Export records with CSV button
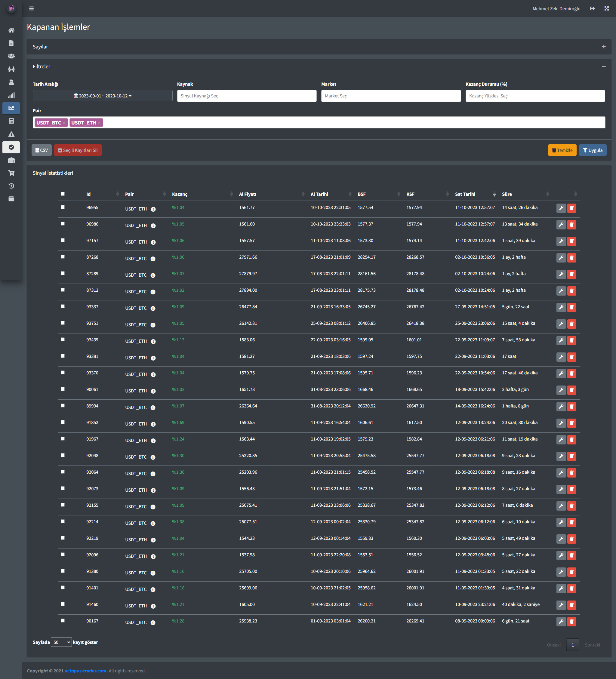Image resolution: width=616 pixels, height=679 pixels. pos(42,150)
